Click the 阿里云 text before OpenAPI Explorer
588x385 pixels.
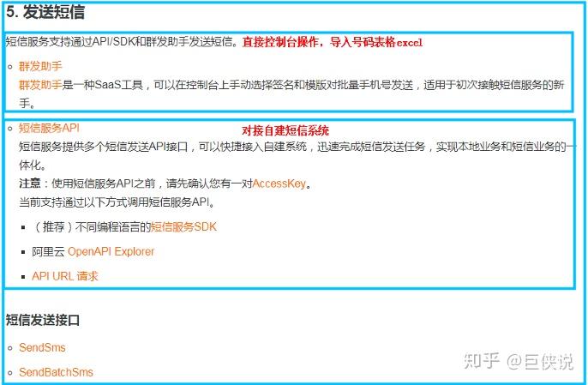coord(48,251)
